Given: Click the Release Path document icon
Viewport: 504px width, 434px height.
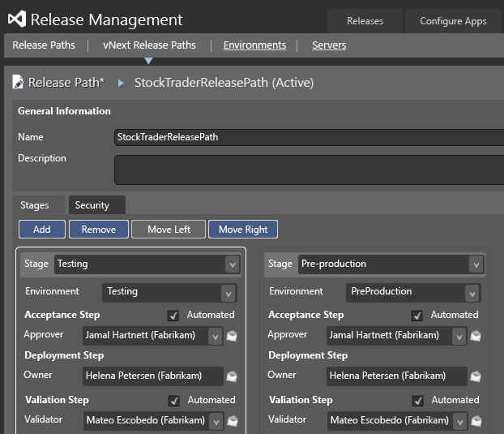Looking at the screenshot, I should pyautogui.click(x=18, y=82).
